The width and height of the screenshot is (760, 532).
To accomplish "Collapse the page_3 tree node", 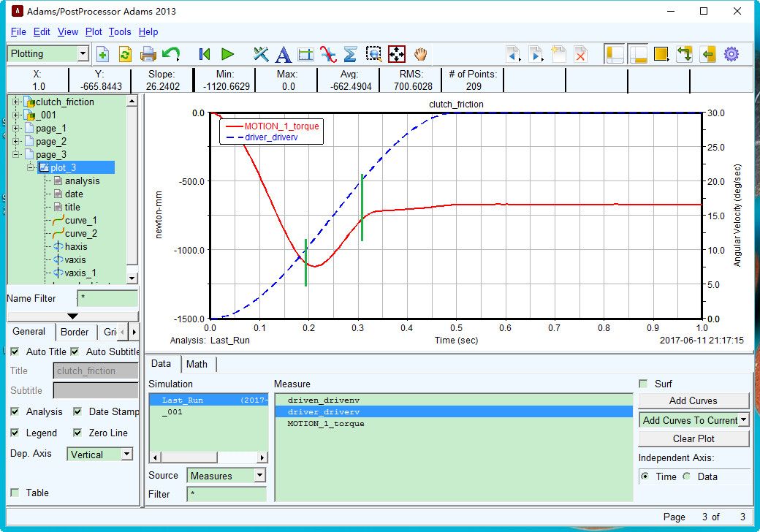I will click(16, 154).
